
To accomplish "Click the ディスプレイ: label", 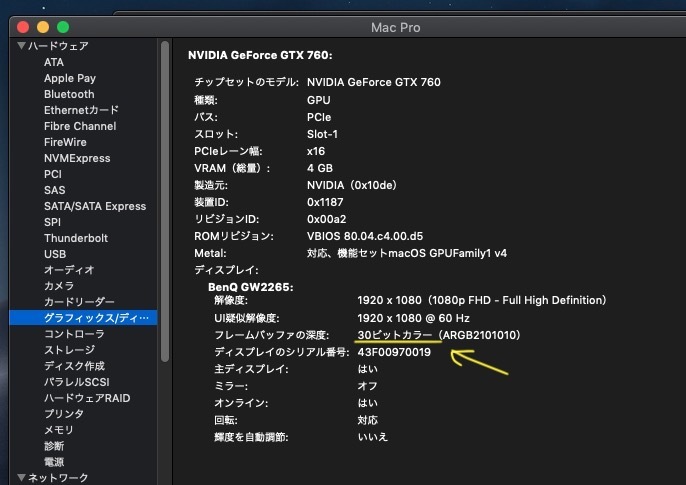I will click(226, 270).
